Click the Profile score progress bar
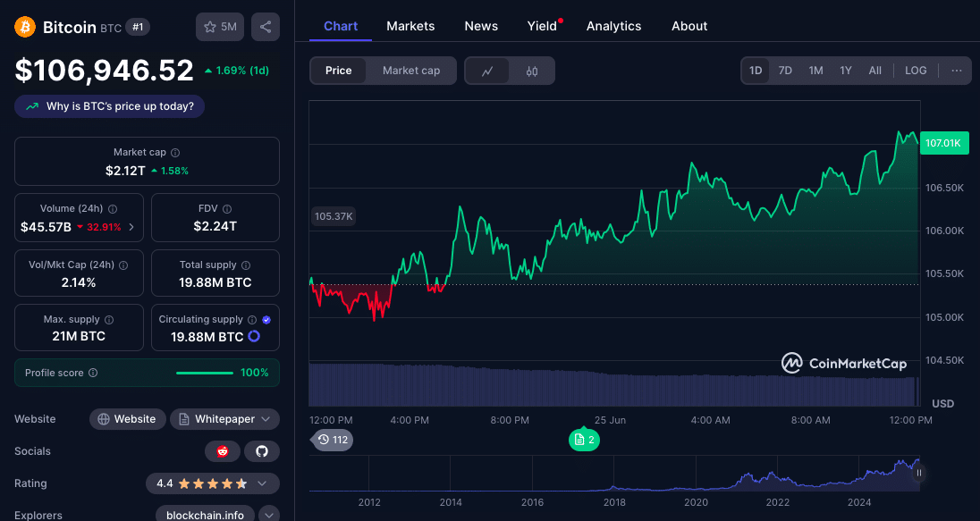This screenshot has width=980, height=521. (205, 373)
